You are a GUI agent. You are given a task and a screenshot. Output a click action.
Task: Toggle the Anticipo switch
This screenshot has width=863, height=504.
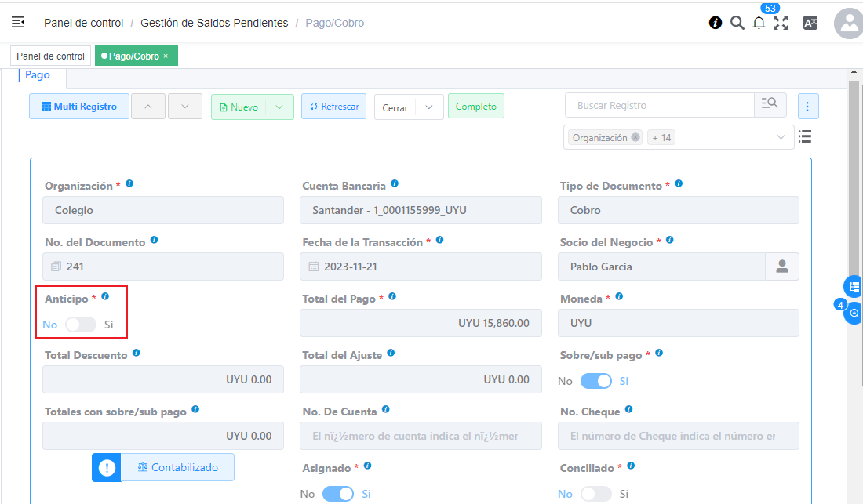coord(81,325)
